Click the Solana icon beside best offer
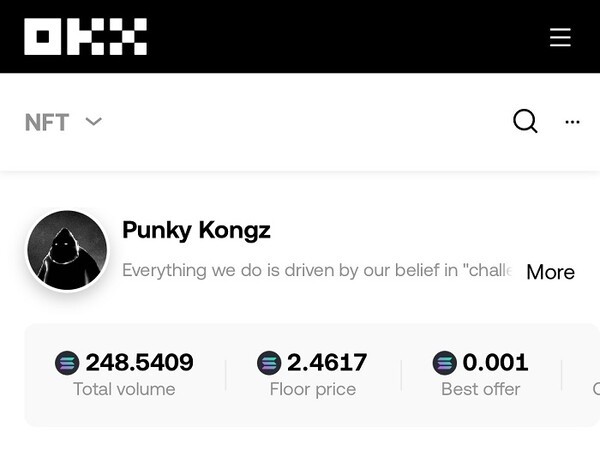Viewport: 600px width, 451px height. click(x=444, y=363)
